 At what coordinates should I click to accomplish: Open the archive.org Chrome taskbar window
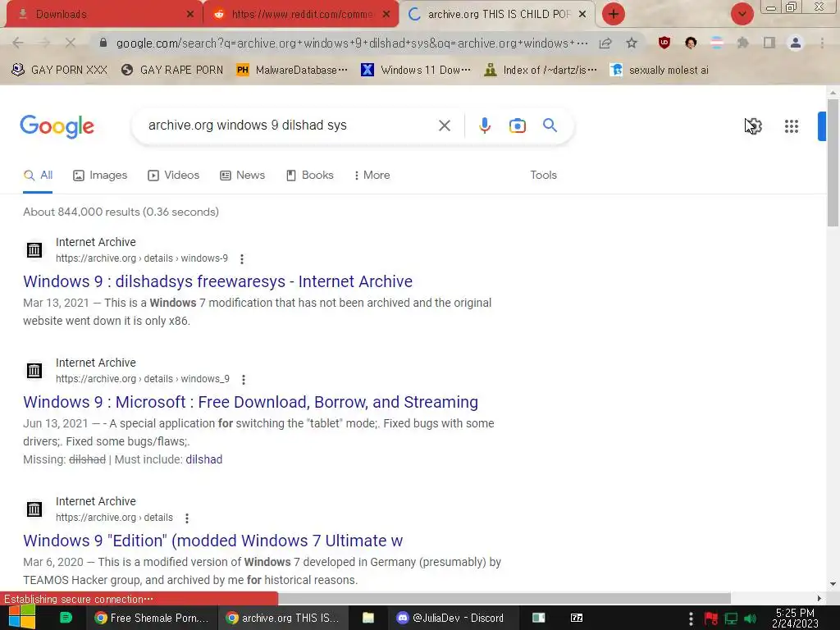point(283,619)
